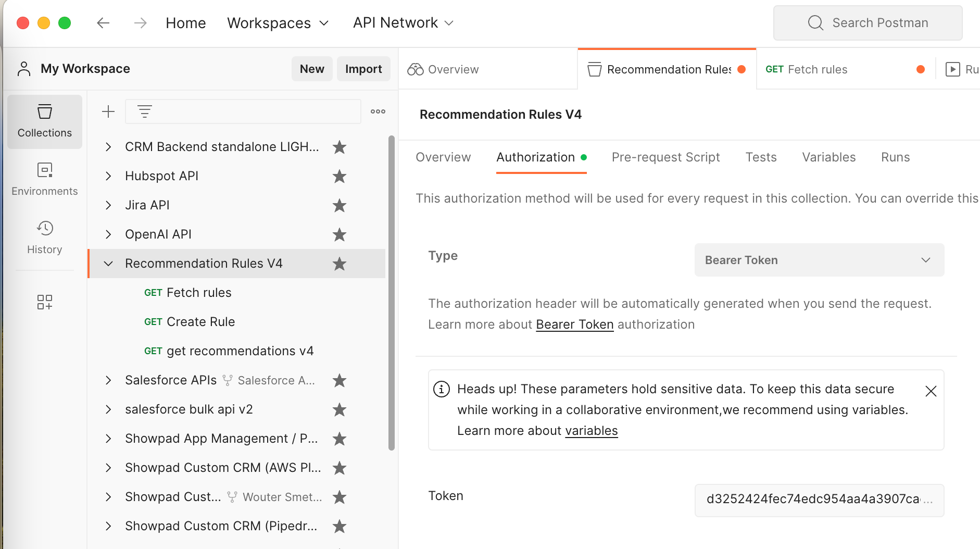980x549 pixels.
Task: Select the Authorization tab
Action: (x=542, y=157)
